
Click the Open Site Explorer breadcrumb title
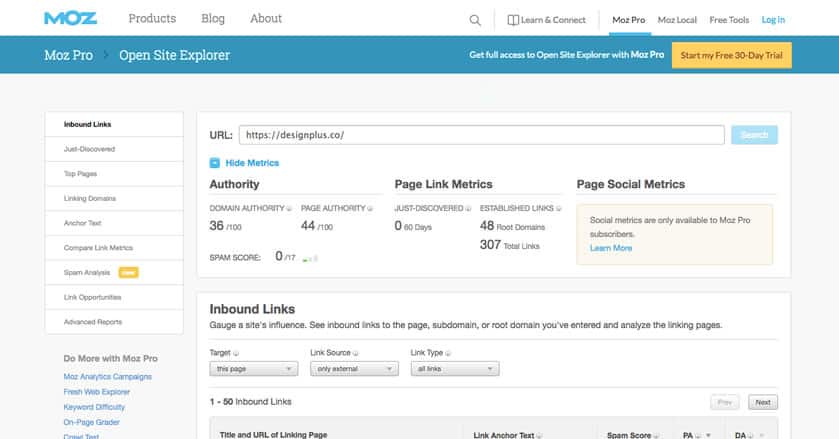point(174,55)
